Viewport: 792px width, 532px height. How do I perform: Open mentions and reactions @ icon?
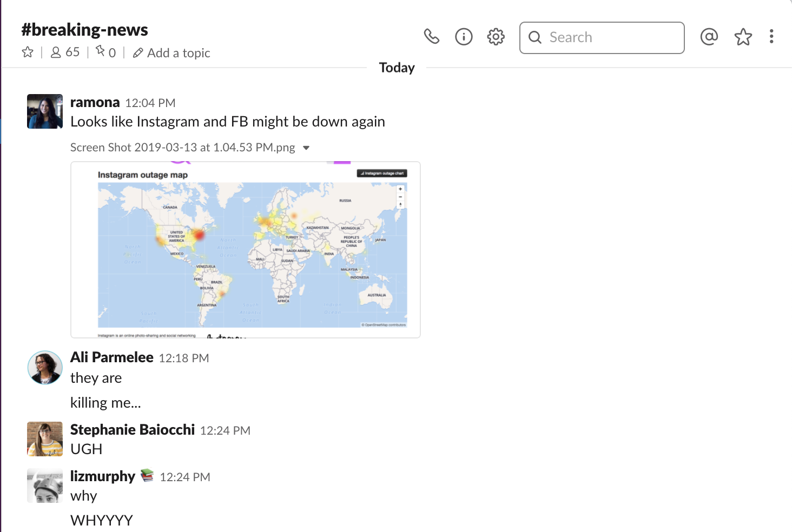tap(709, 37)
